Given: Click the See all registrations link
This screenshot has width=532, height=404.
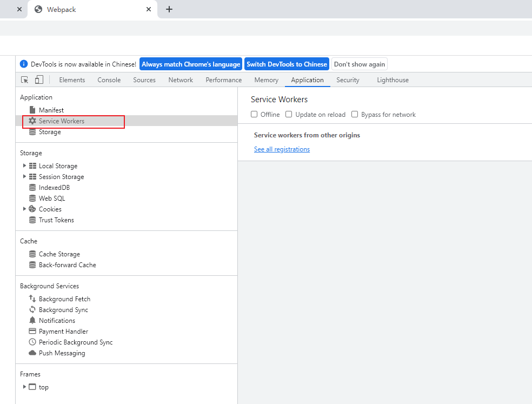Looking at the screenshot, I should [x=282, y=149].
